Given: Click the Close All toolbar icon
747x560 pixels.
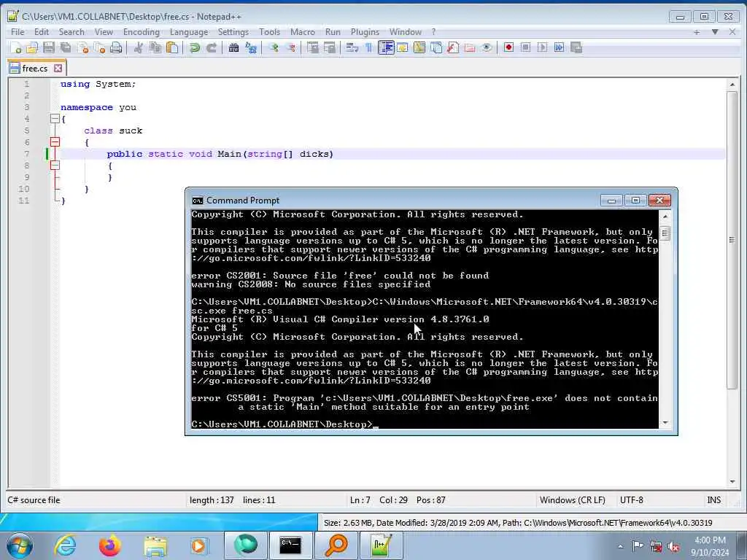Looking at the screenshot, I should point(99,47).
